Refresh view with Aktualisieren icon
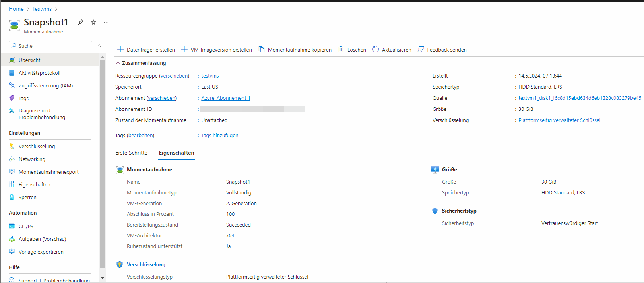 (x=376, y=50)
